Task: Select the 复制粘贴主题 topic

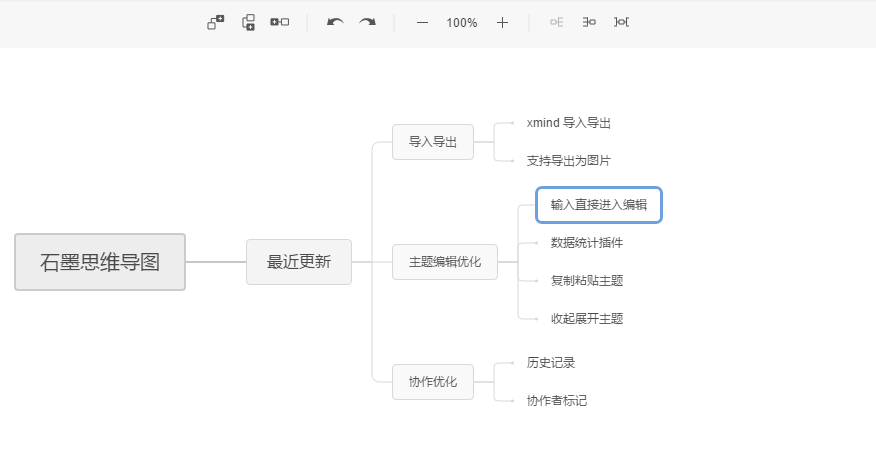Action: pos(587,281)
